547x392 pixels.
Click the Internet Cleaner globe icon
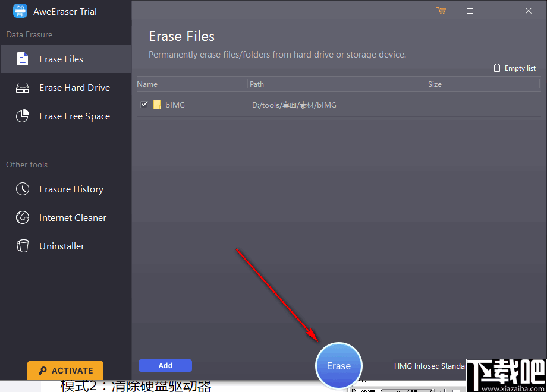[x=23, y=217]
